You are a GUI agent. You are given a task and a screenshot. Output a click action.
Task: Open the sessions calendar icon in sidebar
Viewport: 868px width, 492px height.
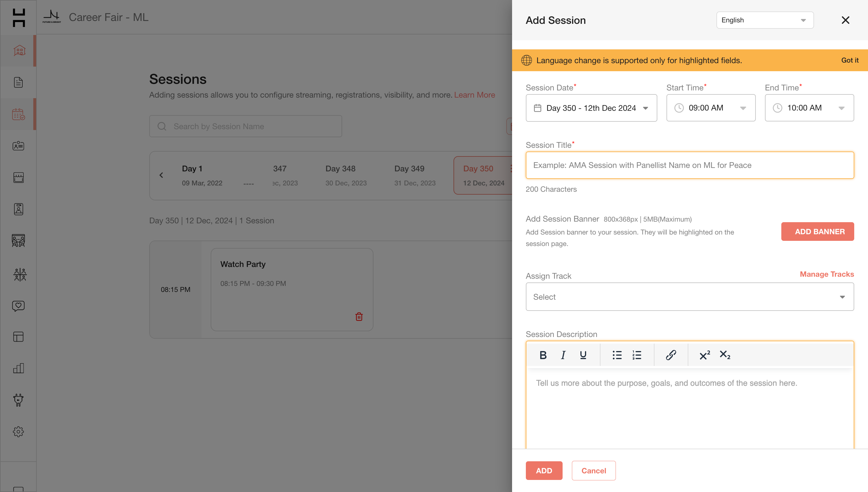tap(18, 114)
